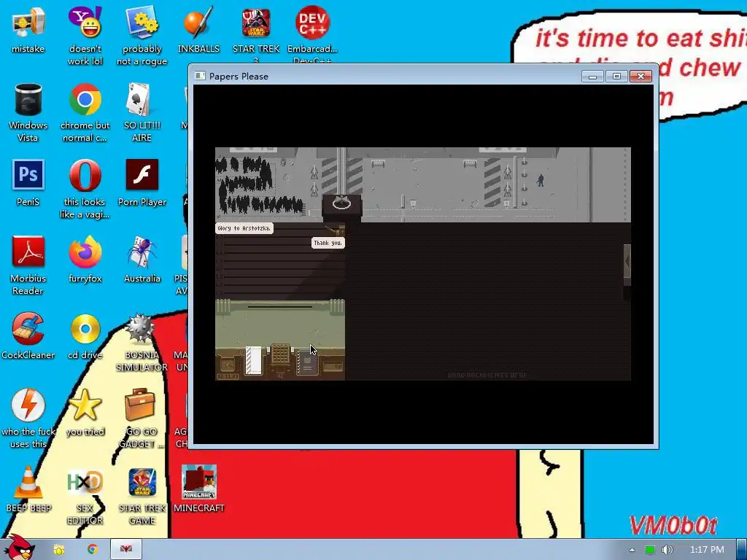Click the pull tab on game's right edge

click(x=627, y=265)
